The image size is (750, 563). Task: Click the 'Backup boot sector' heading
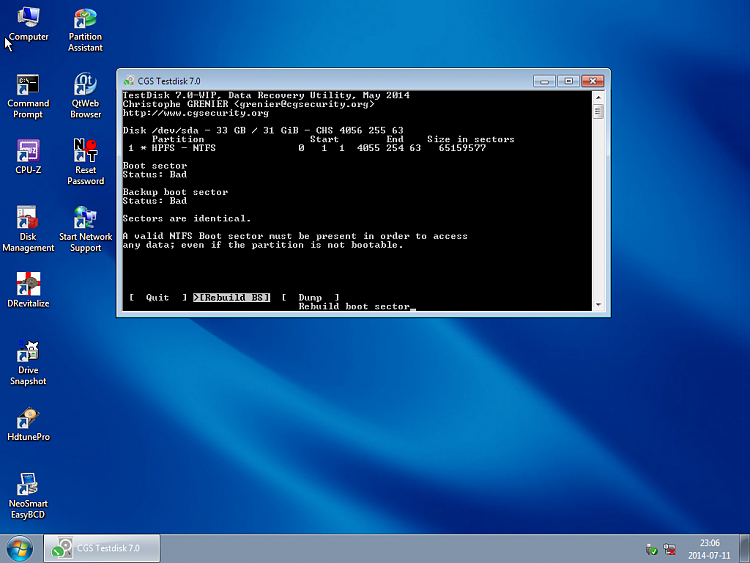click(175, 192)
